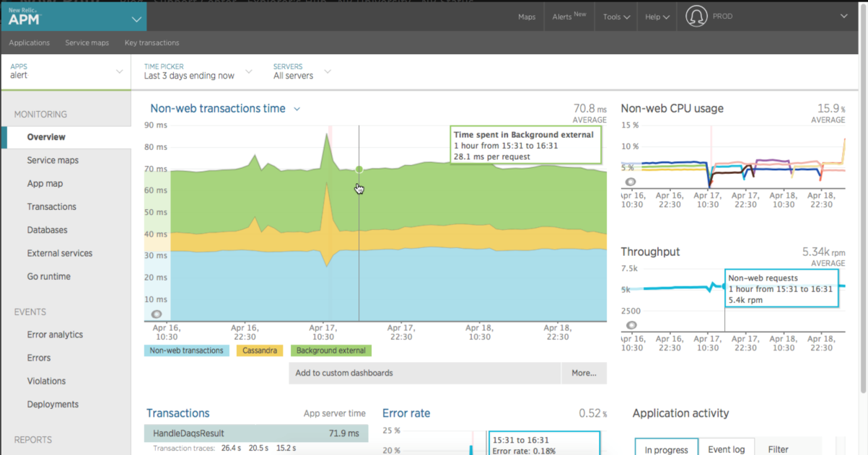Open External services in the sidebar
Image resolution: width=868 pixels, height=455 pixels.
click(60, 253)
